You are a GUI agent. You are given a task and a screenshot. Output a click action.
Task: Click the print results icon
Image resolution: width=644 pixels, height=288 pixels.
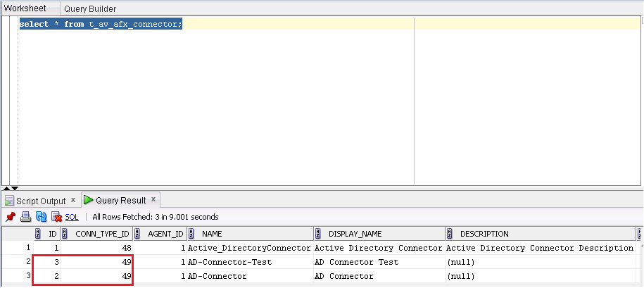pos(25,217)
